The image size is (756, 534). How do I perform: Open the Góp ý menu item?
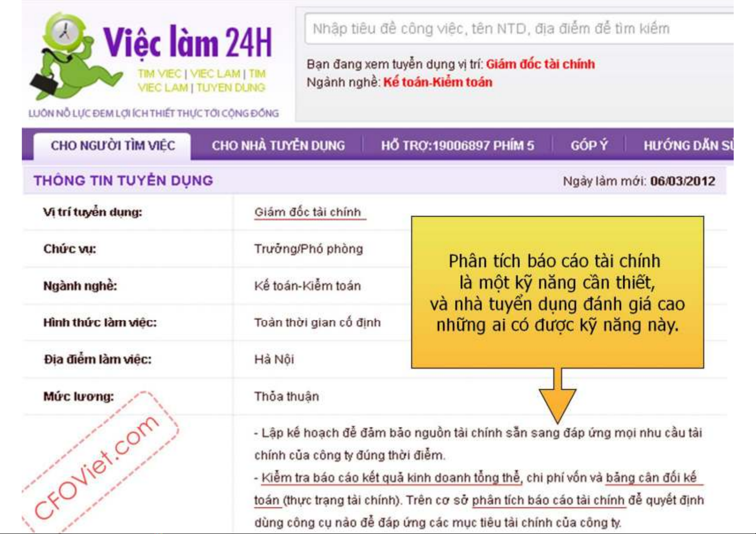coord(589,146)
